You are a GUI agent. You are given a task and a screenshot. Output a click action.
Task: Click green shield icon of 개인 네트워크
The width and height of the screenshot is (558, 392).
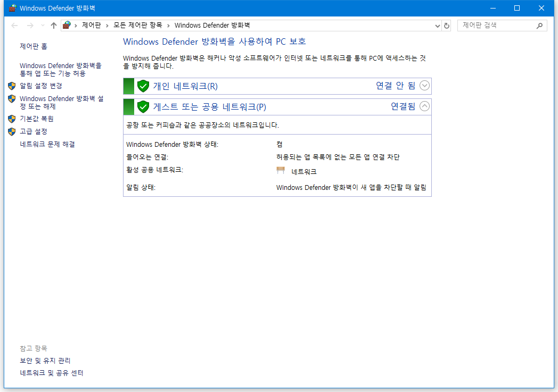coord(143,86)
